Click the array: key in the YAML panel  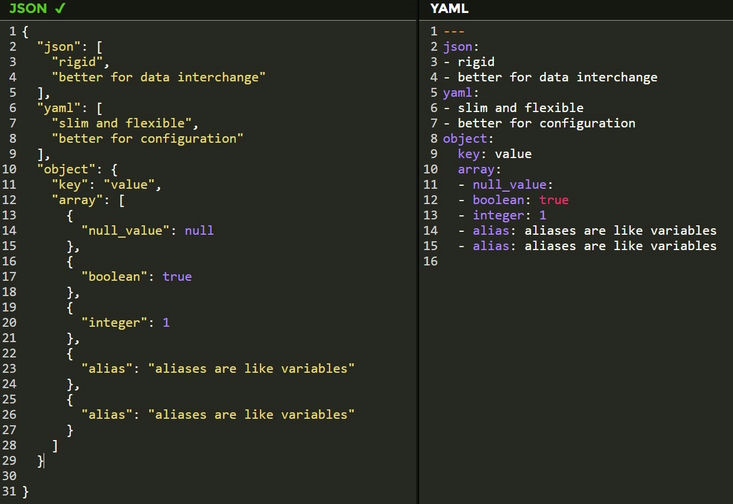point(479,169)
